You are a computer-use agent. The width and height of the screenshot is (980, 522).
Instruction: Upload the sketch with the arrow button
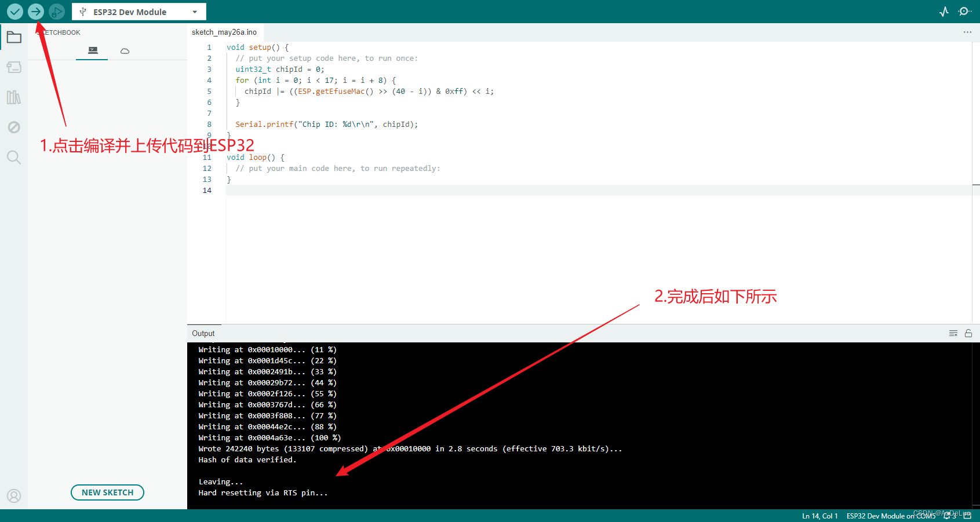tap(36, 12)
